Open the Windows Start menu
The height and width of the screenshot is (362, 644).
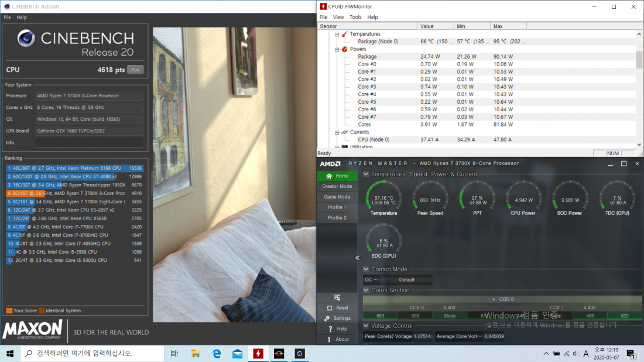10,354
